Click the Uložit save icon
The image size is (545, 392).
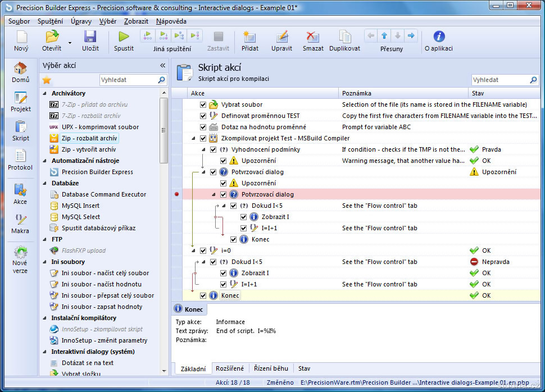(x=90, y=37)
